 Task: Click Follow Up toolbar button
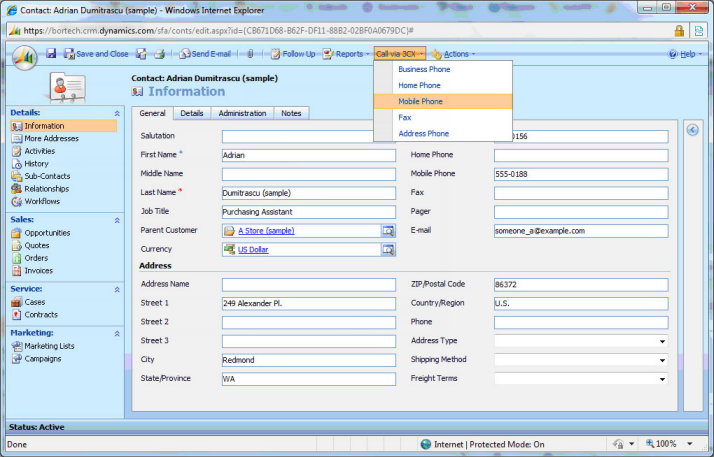coord(293,54)
